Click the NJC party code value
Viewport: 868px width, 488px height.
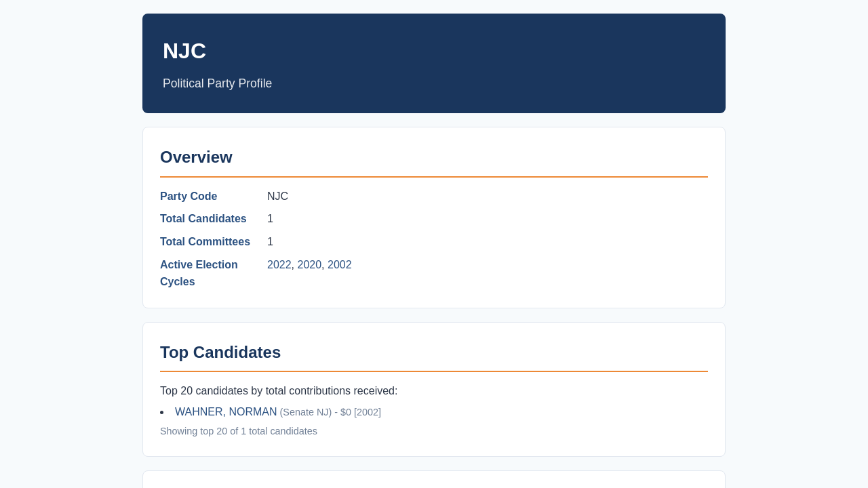277,197
